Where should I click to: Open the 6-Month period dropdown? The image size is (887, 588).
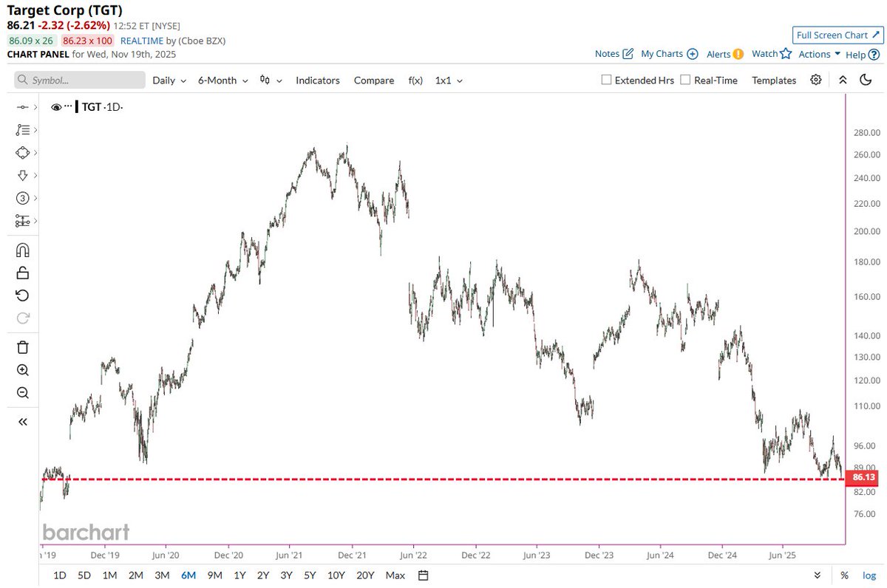[222, 80]
